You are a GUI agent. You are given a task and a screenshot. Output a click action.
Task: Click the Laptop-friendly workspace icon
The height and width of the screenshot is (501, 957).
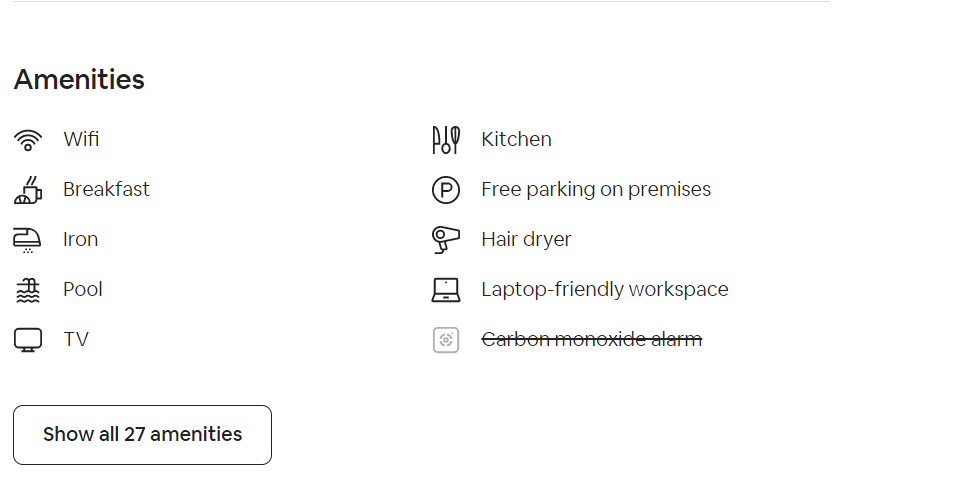tap(446, 290)
